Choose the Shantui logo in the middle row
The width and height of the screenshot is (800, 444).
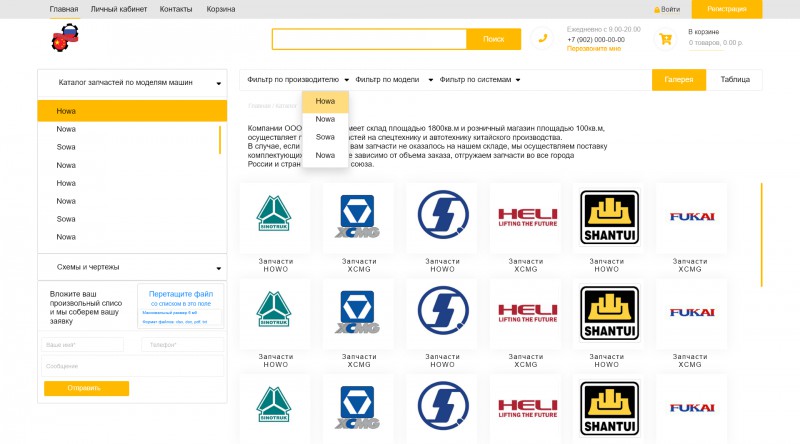click(609, 313)
